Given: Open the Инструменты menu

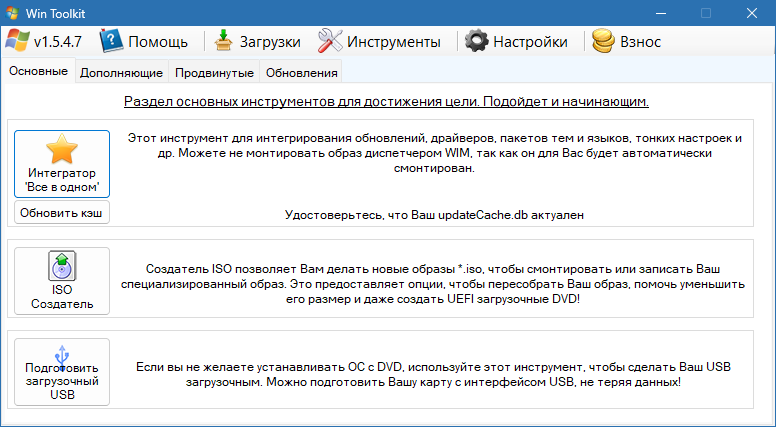Looking at the screenshot, I should (x=379, y=42).
